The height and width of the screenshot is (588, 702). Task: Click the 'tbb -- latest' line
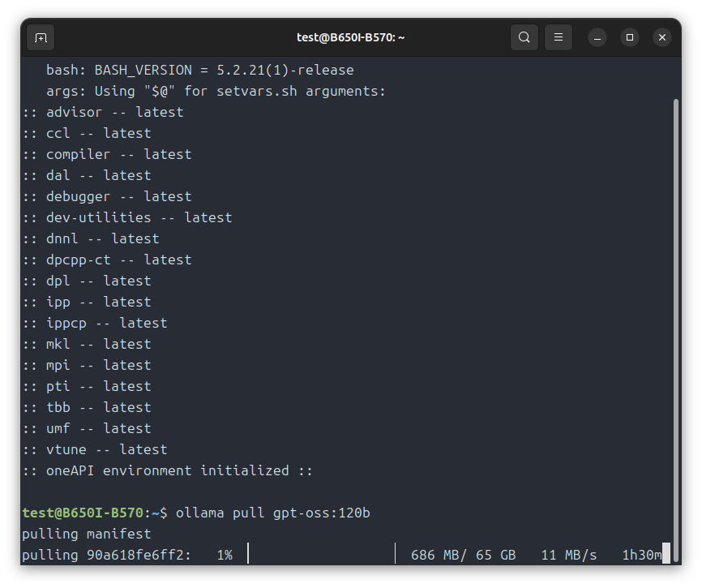87,407
